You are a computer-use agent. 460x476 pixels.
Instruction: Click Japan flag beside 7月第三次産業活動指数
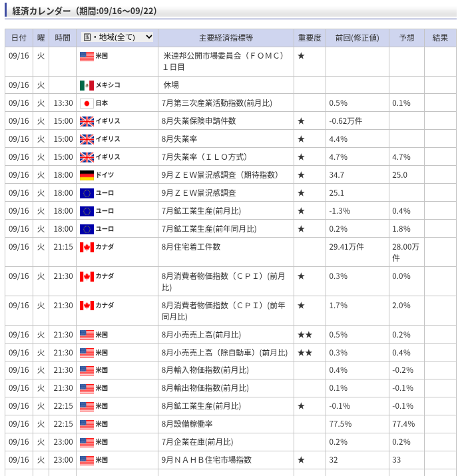click(x=87, y=103)
